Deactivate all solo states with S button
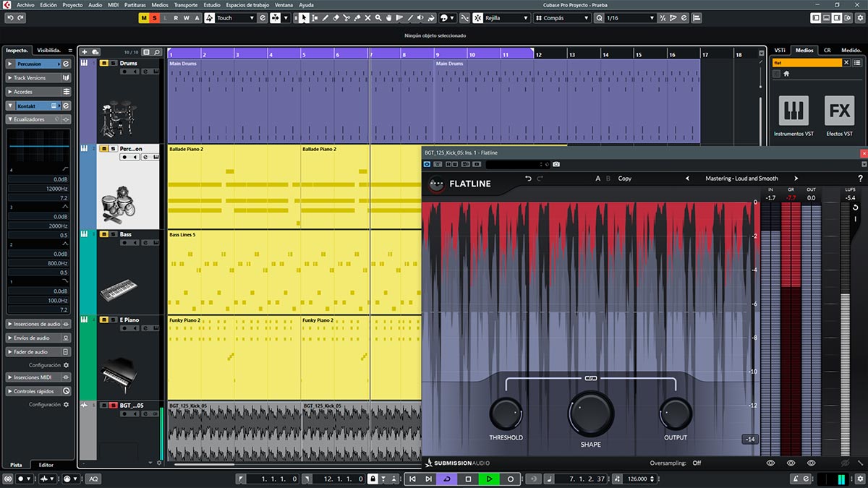 (154, 17)
